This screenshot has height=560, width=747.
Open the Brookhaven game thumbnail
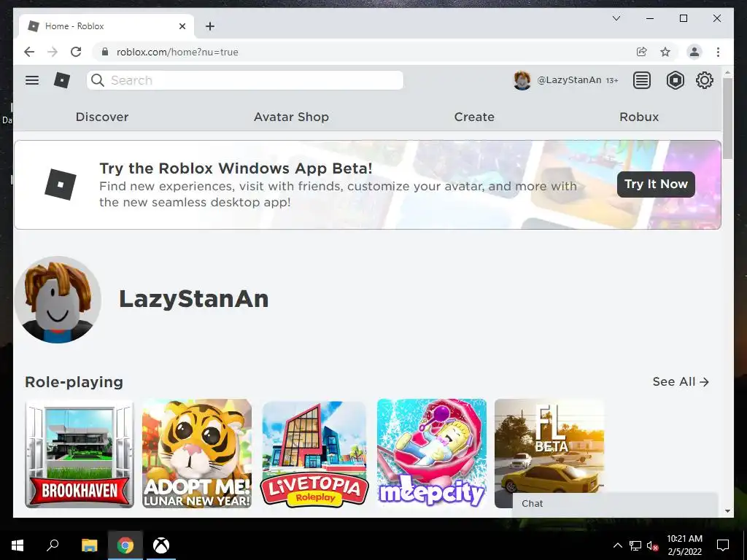pos(80,454)
